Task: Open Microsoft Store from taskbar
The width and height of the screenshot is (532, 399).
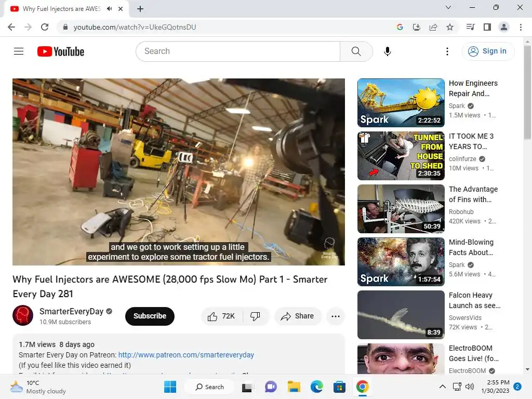Action: (339, 387)
